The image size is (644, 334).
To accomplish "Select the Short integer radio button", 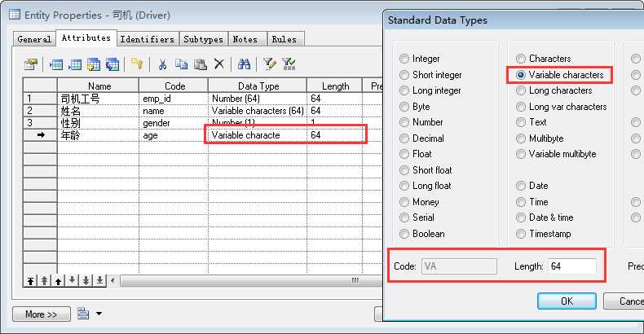I will coord(404,75).
